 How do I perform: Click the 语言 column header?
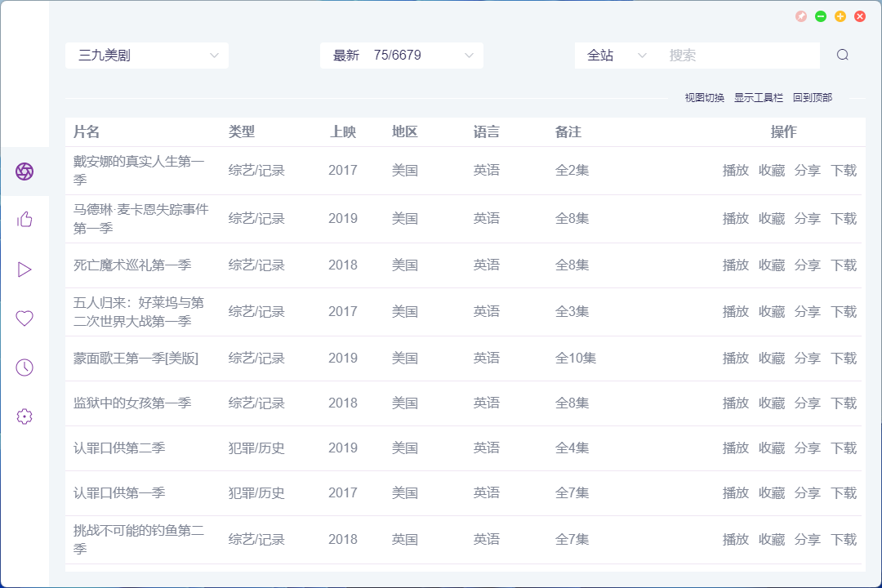tap(487, 131)
